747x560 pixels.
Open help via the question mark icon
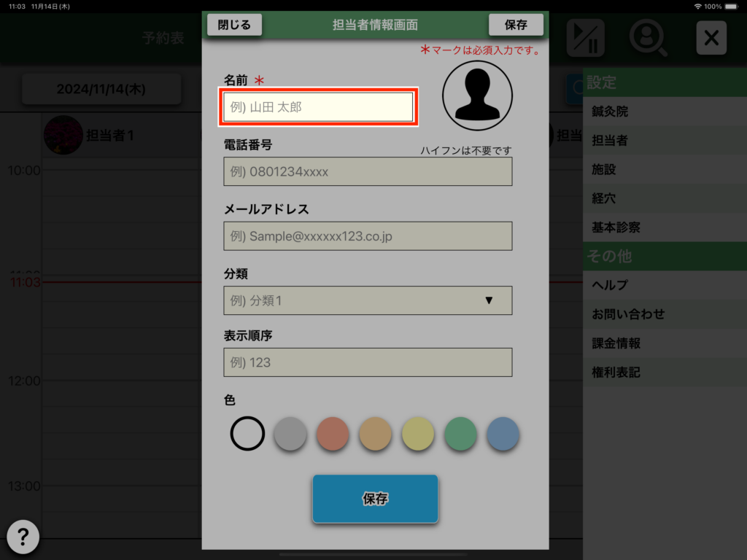tap(23, 537)
